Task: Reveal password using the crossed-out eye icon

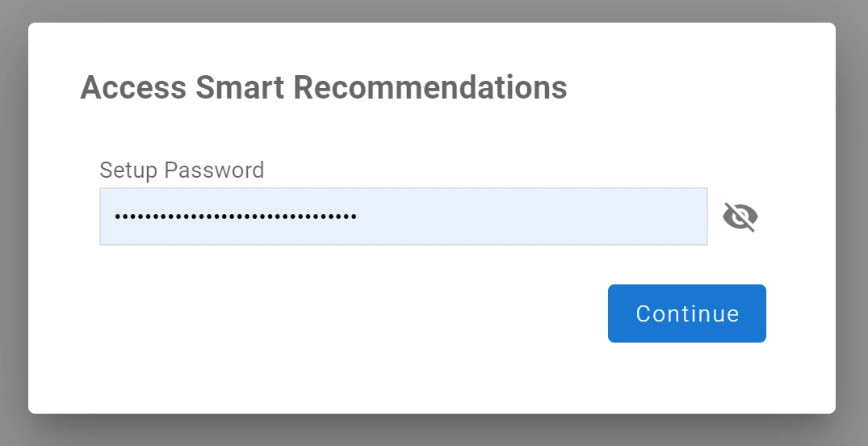Action: pos(740,217)
